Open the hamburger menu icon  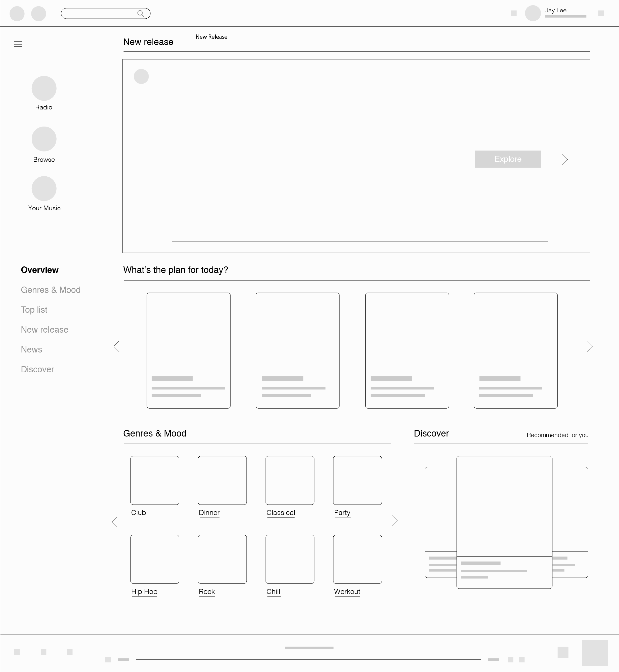[18, 44]
